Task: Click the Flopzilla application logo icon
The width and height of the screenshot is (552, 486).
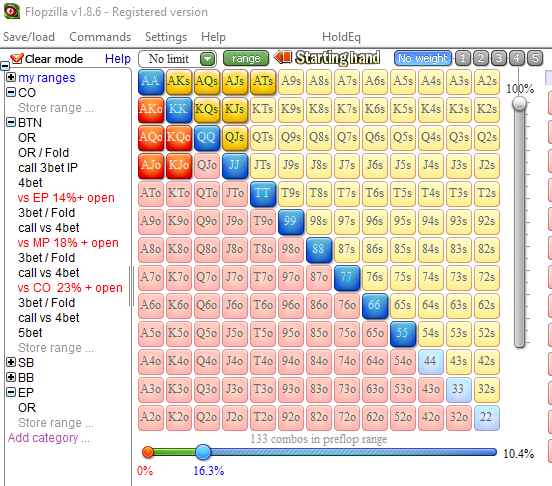Action: [12, 11]
